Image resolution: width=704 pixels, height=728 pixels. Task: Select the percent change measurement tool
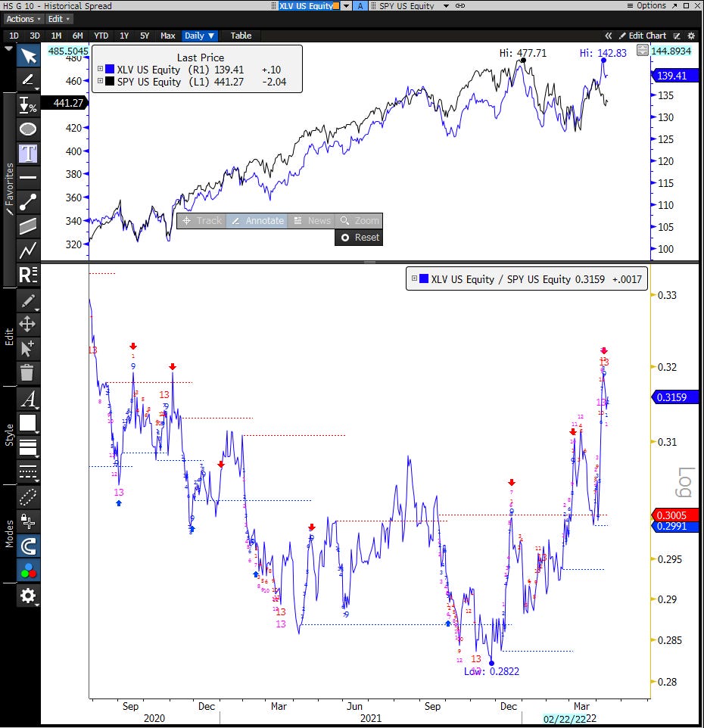coord(28,105)
